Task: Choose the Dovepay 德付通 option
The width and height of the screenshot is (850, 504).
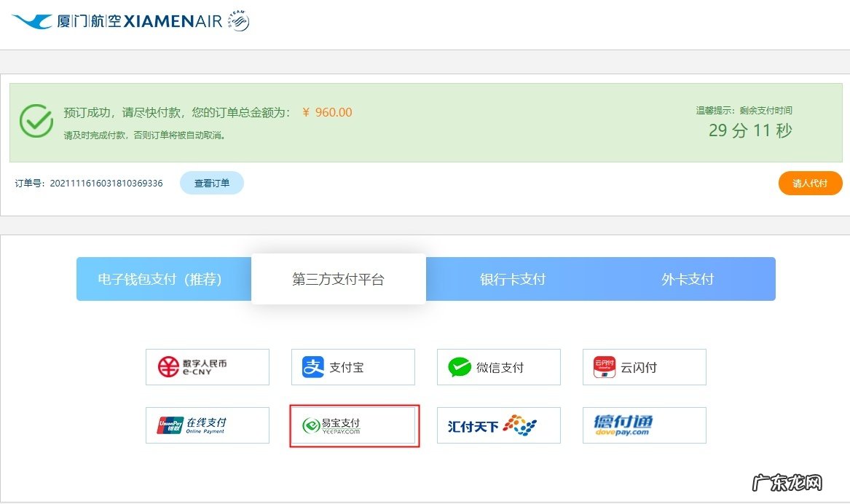Action: coord(644,425)
